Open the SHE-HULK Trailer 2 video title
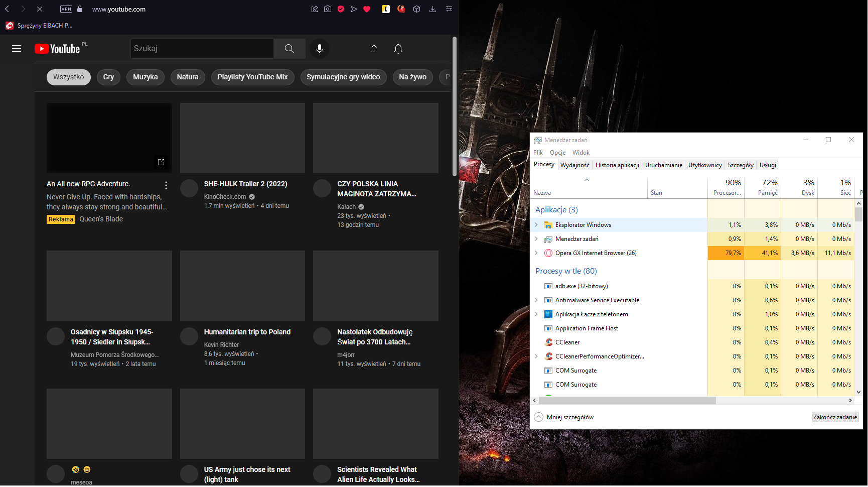 (x=246, y=184)
